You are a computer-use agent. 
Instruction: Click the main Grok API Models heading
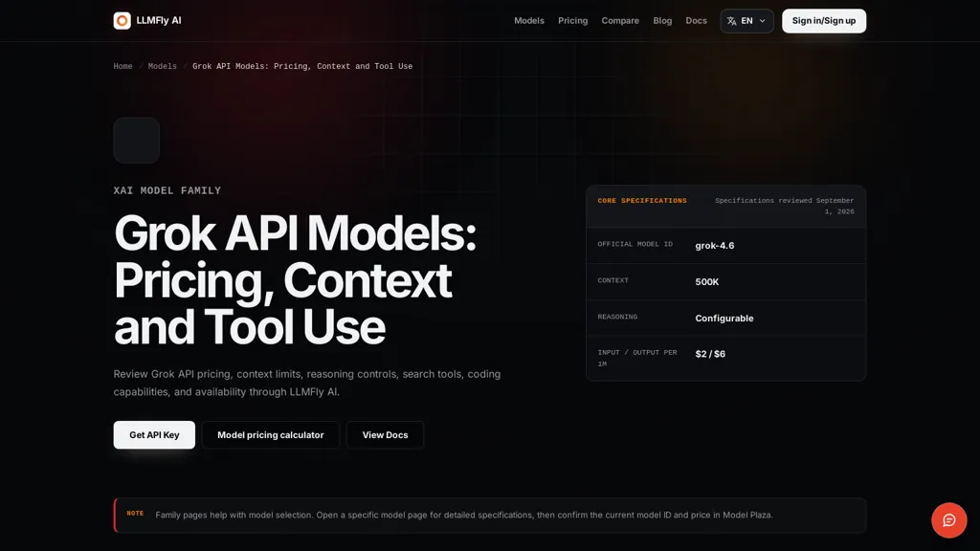click(295, 279)
